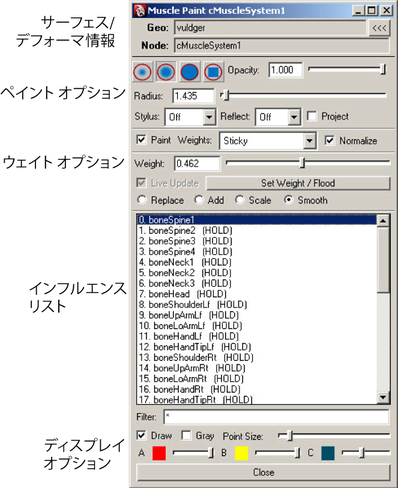Adjust the Weight slider

pos(308,163)
